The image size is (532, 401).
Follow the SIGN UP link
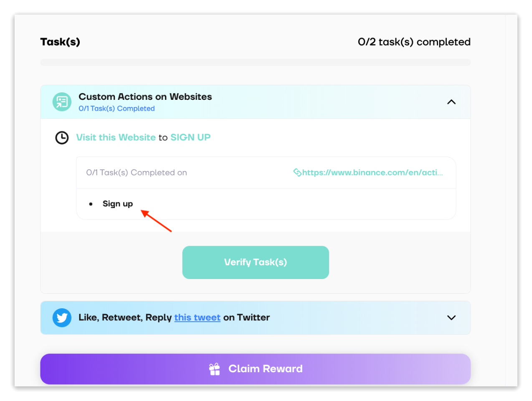point(190,137)
